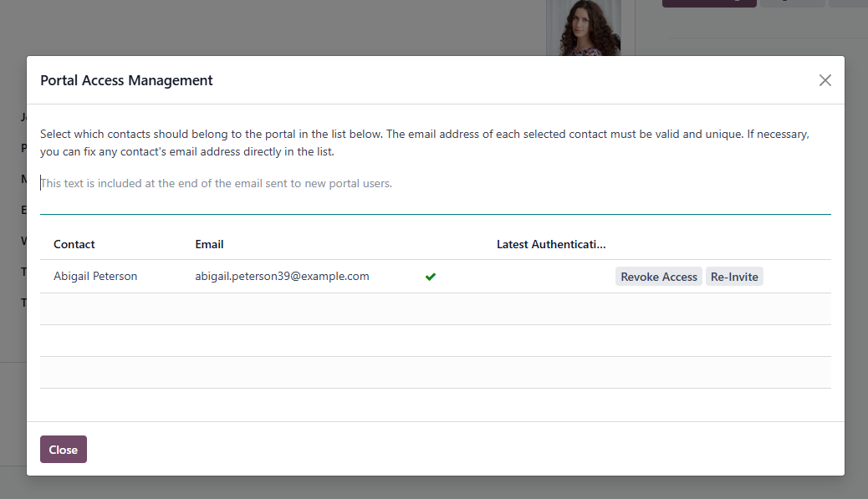Click the Latest Authentication column header
Screen dimensions: 868x499
551,244
